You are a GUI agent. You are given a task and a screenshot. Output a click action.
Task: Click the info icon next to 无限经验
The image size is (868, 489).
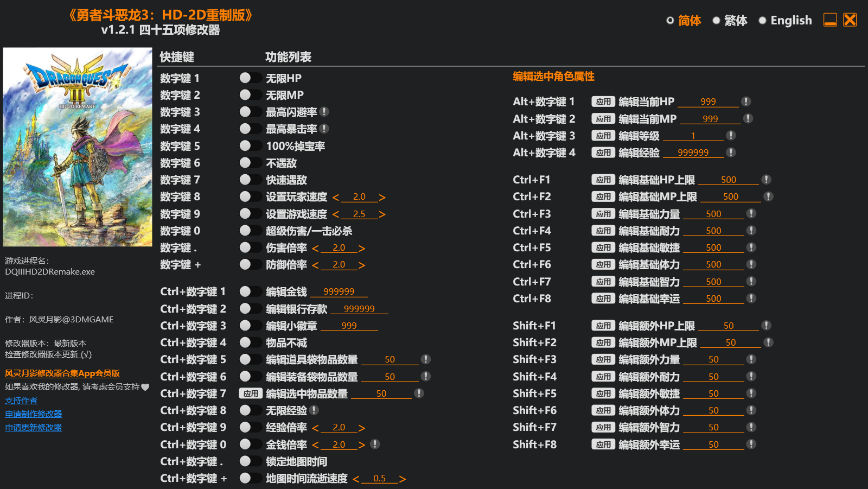(314, 410)
